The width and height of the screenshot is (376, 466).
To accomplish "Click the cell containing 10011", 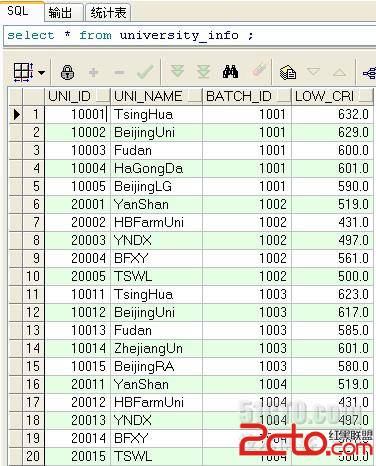I will 77,294.
